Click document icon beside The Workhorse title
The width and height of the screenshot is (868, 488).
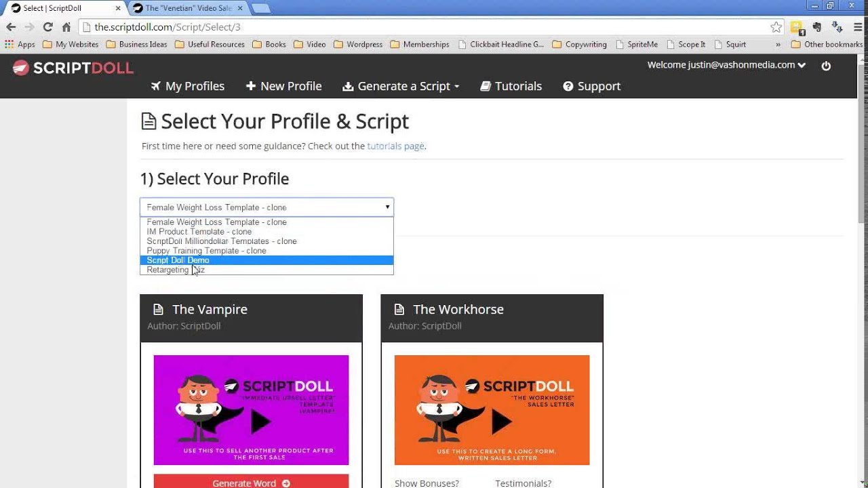(x=399, y=309)
